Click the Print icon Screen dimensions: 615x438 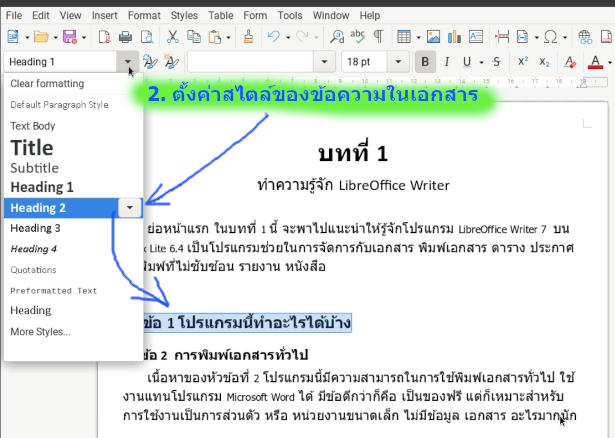126,37
